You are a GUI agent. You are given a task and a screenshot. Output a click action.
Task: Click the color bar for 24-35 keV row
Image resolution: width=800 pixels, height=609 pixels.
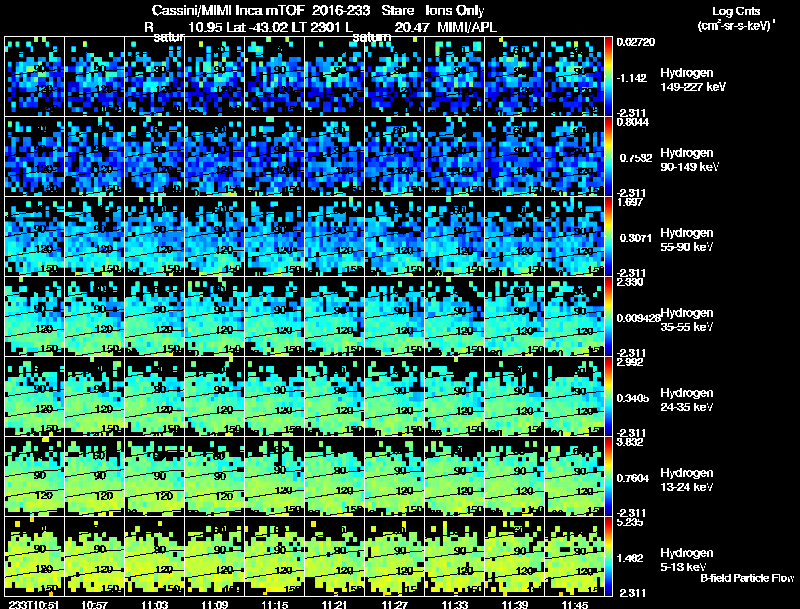pyautogui.click(x=608, y=396)
